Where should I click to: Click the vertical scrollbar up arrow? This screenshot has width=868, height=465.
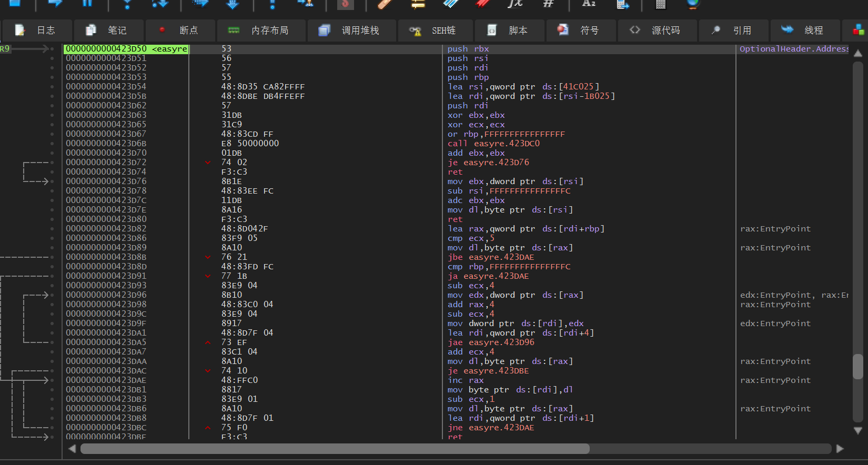click(857, 53)
